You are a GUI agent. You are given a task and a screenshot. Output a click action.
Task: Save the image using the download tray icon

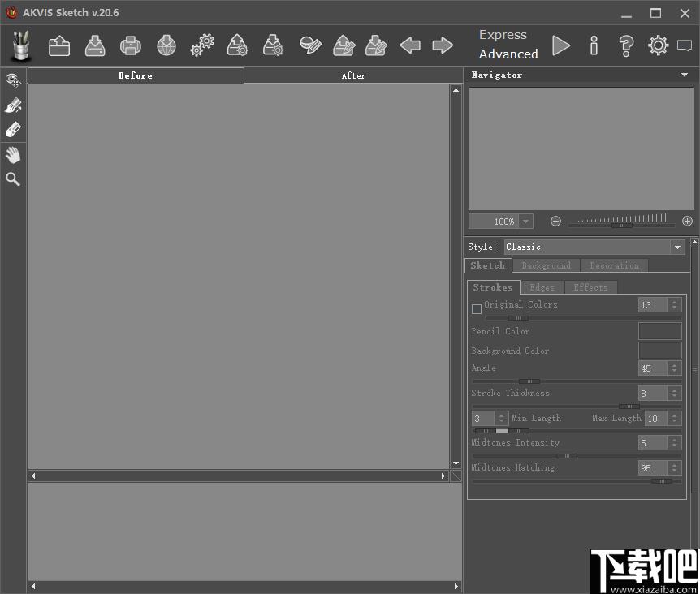coord(95,45)
